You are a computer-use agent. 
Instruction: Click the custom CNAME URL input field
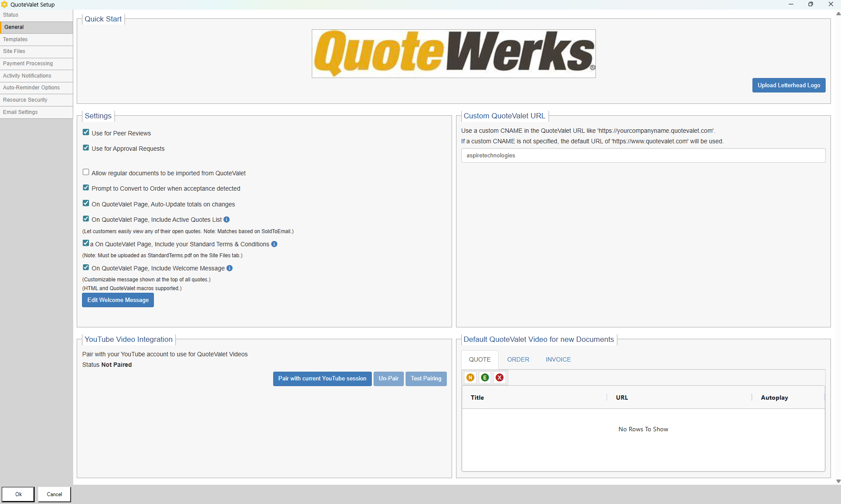click(643, 156)
